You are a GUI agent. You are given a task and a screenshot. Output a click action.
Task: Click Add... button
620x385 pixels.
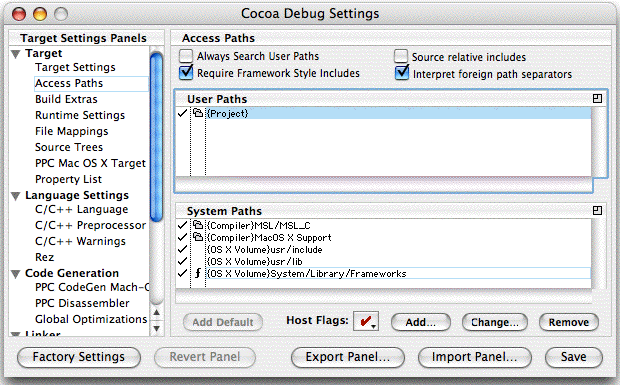[x=421, y=322]
